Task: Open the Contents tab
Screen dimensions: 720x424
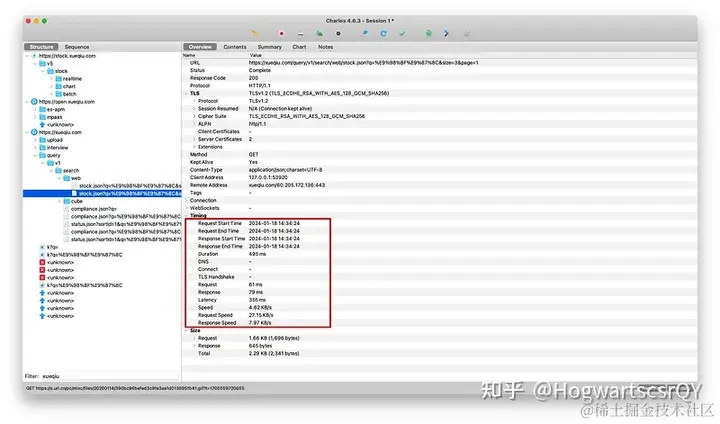Action: pos(235,47)
